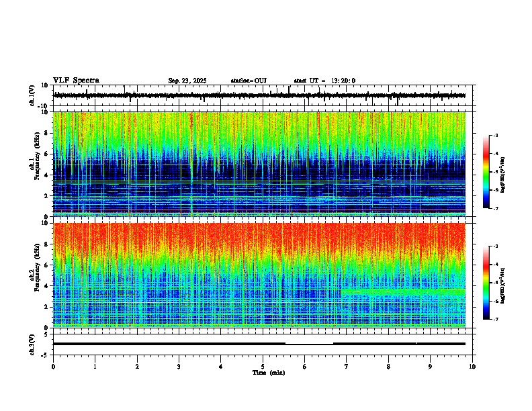The width and height of the screenshot is (532, 411).
Task: Click the "4" kHz tick on ch.2 spectrogram axis
Action: pos(47,286)
